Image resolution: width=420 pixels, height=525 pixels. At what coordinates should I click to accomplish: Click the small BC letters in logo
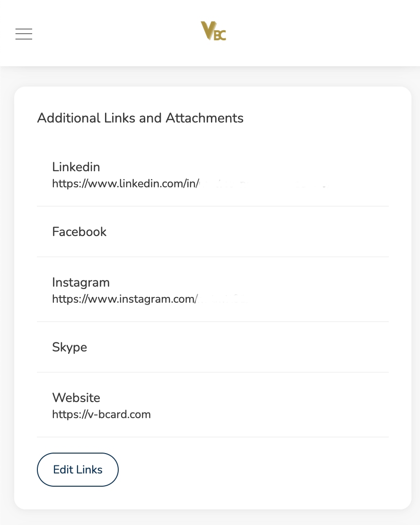tap(220, 35)
